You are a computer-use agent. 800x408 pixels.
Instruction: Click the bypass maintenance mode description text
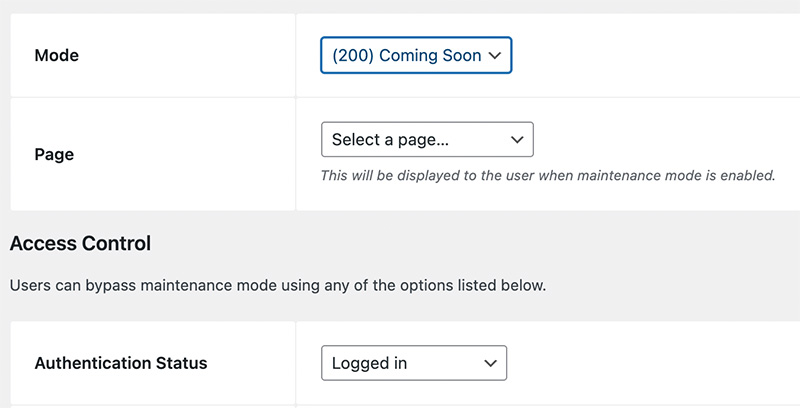[278, 285]
